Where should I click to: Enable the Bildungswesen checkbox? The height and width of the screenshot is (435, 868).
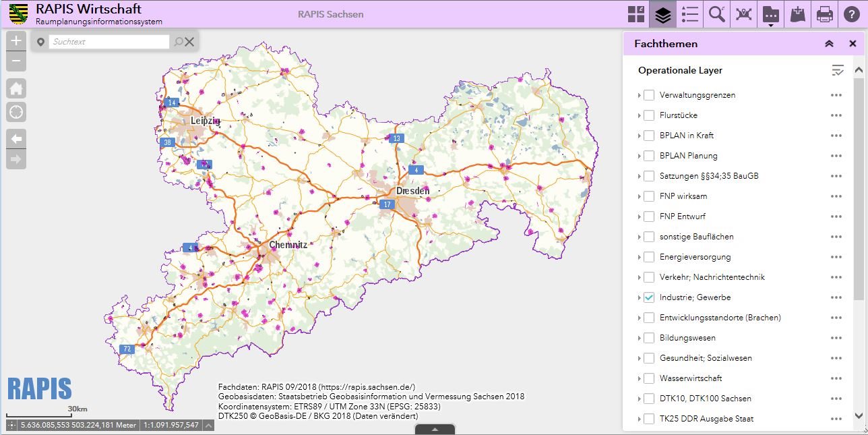(x=649, y=338)
